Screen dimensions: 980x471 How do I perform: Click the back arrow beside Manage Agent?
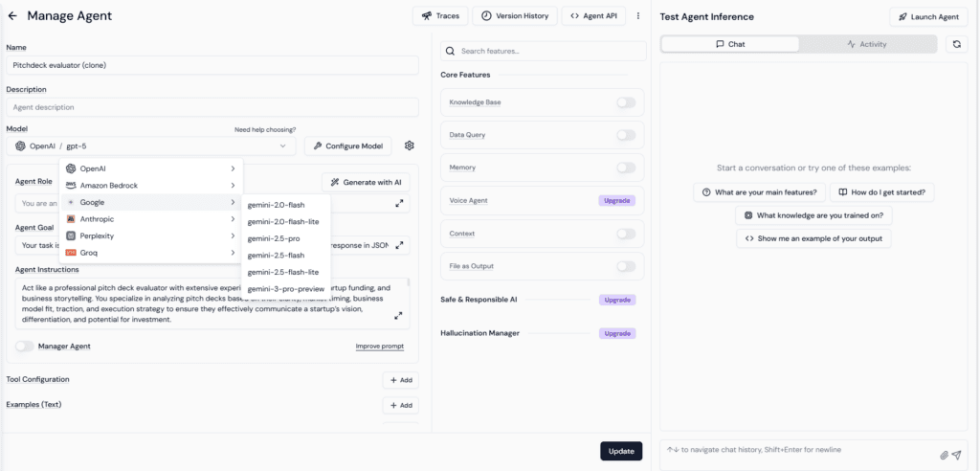pos(12,15)
